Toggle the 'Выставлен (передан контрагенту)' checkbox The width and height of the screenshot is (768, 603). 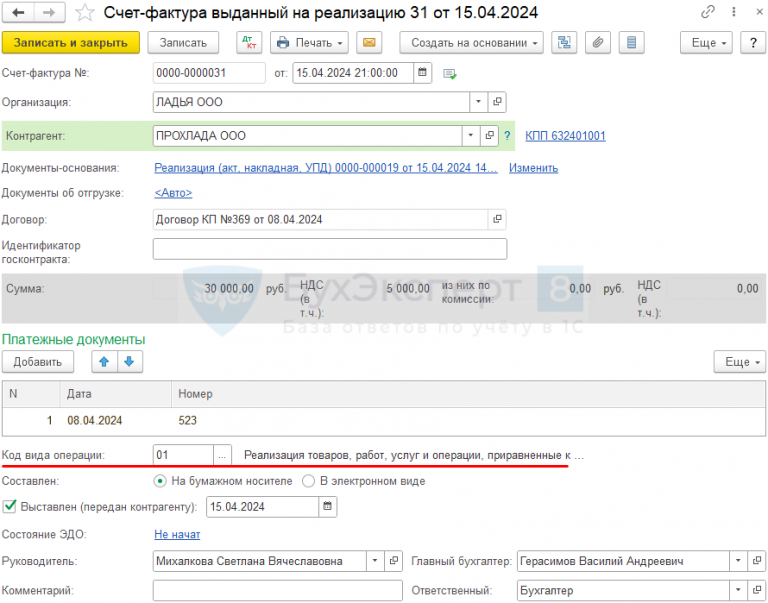(10, 506)
